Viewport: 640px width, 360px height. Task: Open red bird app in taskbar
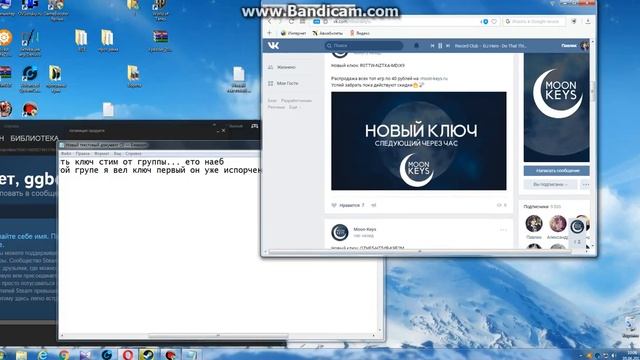coord(170,355)
